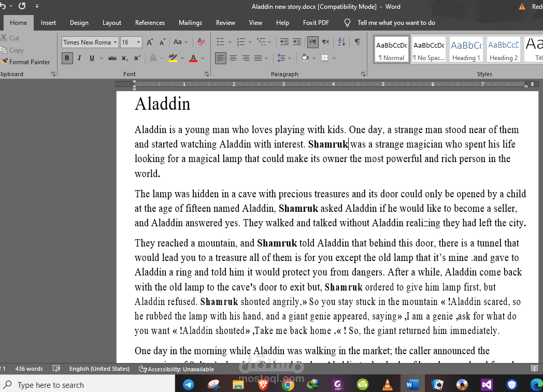The height and width of the screenshot is (392, 543).
Task: Click Cut scissors icon
Action: point(4,38)
